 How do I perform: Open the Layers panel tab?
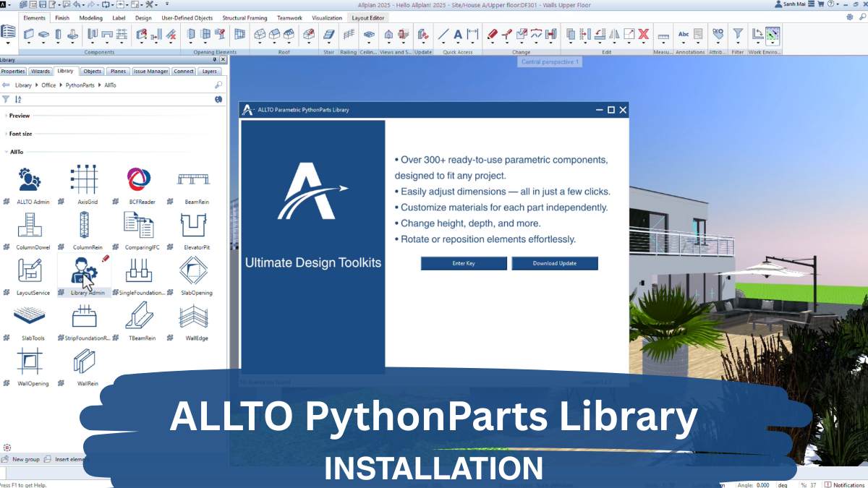point(209,72)
